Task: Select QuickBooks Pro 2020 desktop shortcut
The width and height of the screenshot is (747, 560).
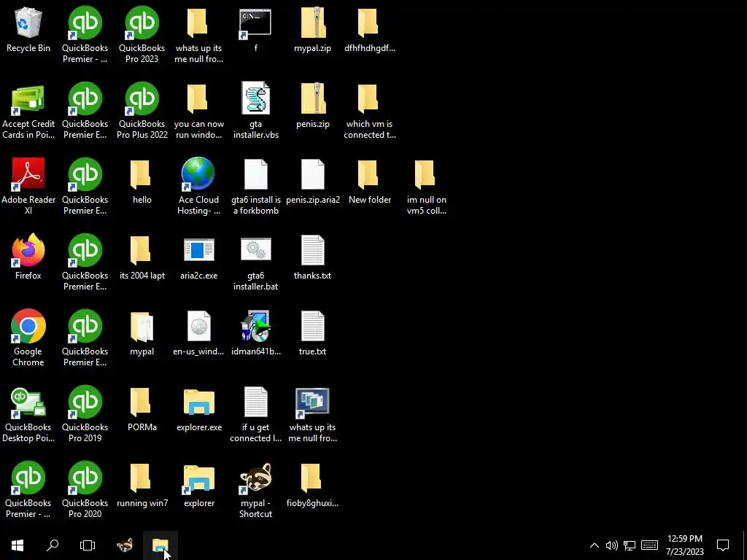Action: (85, 489)
